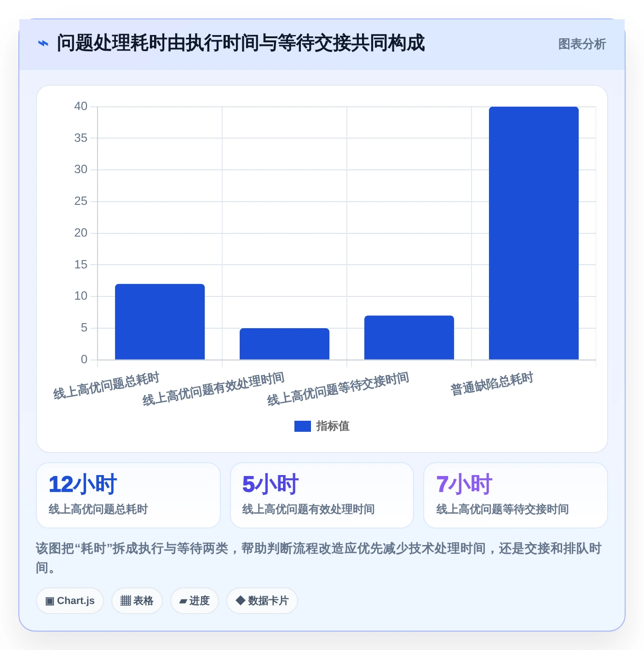Open the 7小时 data card

(516, 495)
